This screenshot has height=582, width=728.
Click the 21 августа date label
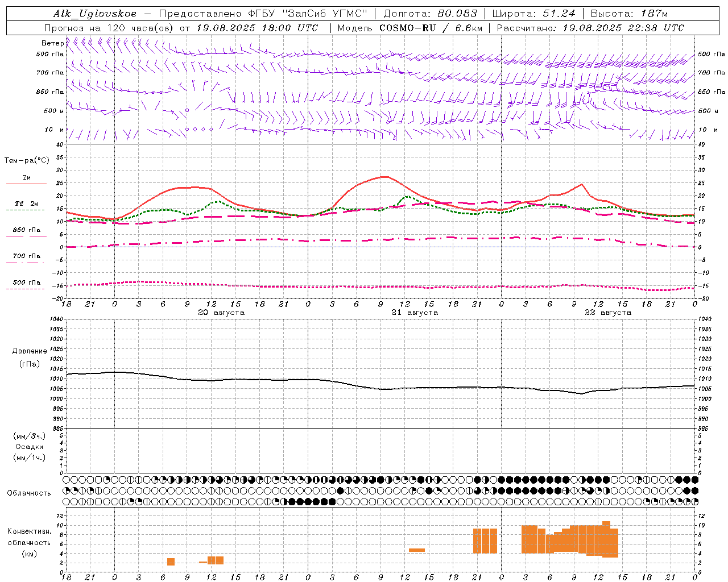(415, 313)
